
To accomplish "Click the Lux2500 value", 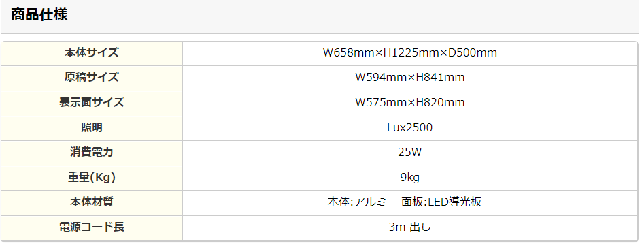I will click(410, 127).
